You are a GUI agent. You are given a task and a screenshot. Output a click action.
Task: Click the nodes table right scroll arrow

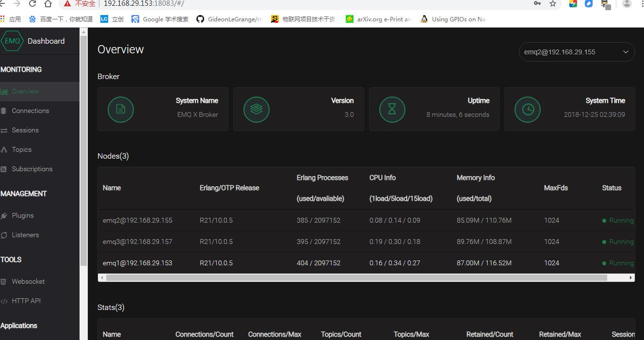(x=630, y=278)
